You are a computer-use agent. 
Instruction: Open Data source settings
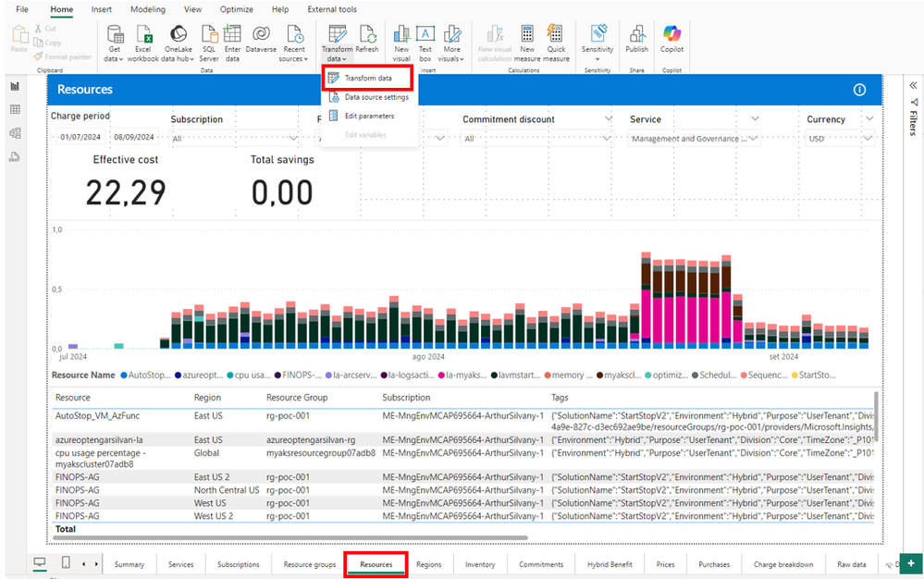(369, 97)
